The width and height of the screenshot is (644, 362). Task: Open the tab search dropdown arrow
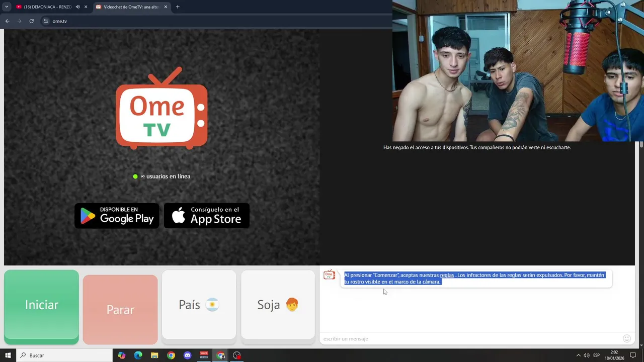(x=7, y=7)
